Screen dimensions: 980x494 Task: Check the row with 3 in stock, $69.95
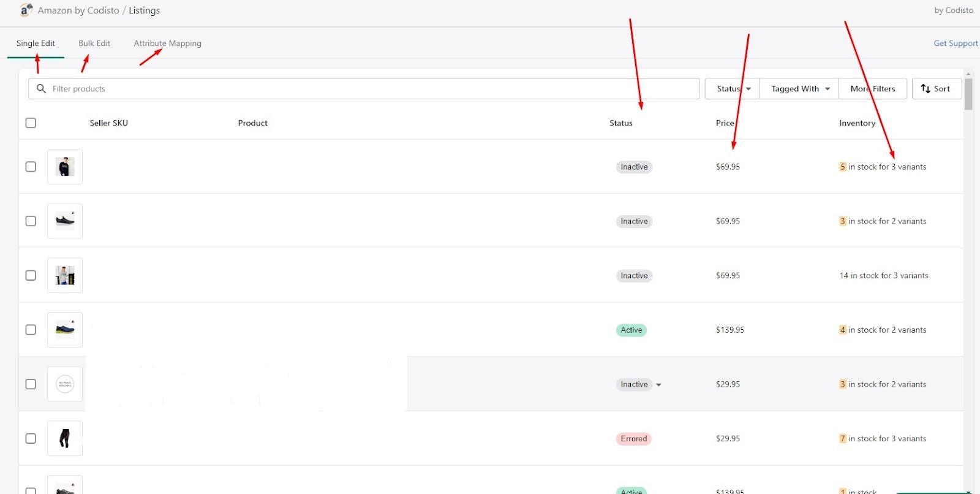coord(31,221)
